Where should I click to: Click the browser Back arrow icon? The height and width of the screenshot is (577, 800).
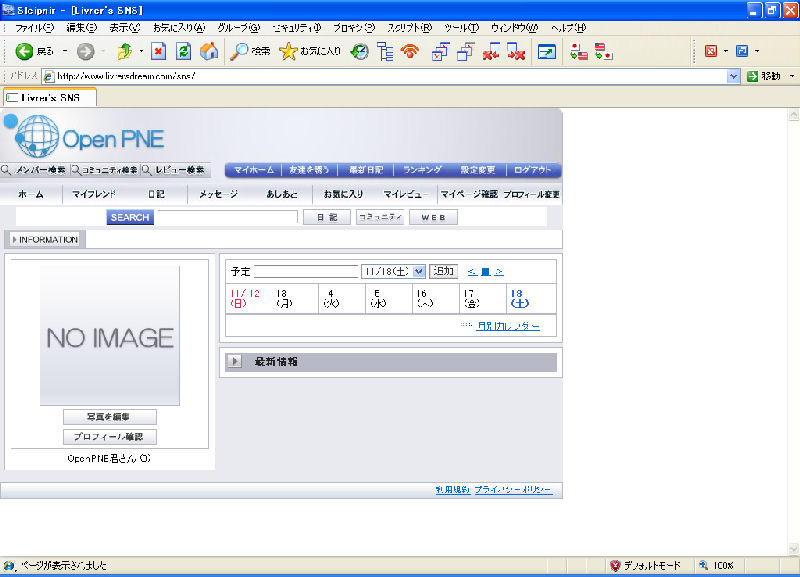coord(24,51)
